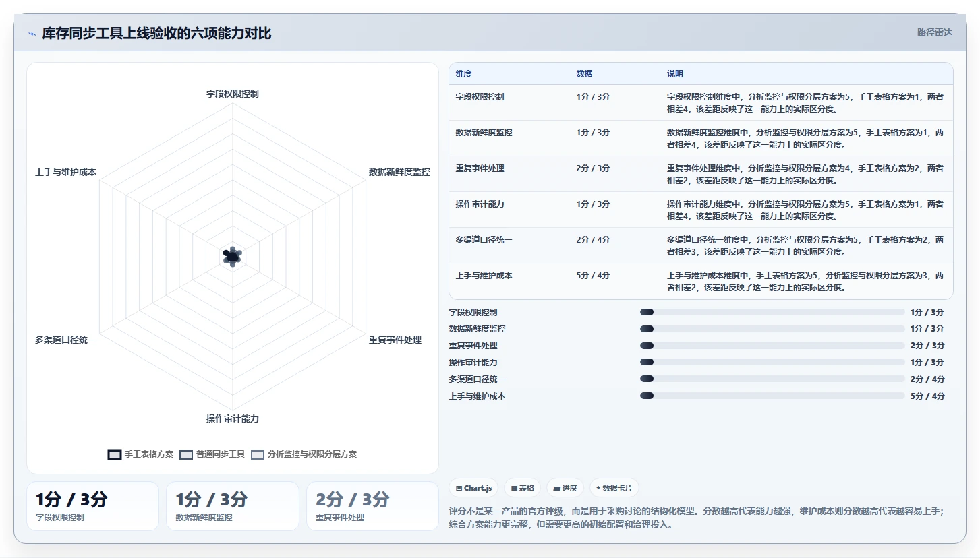Screen dimensions: 980x558
Task: Open the 重复事件处理 summary card
Action: pos(372,506)
